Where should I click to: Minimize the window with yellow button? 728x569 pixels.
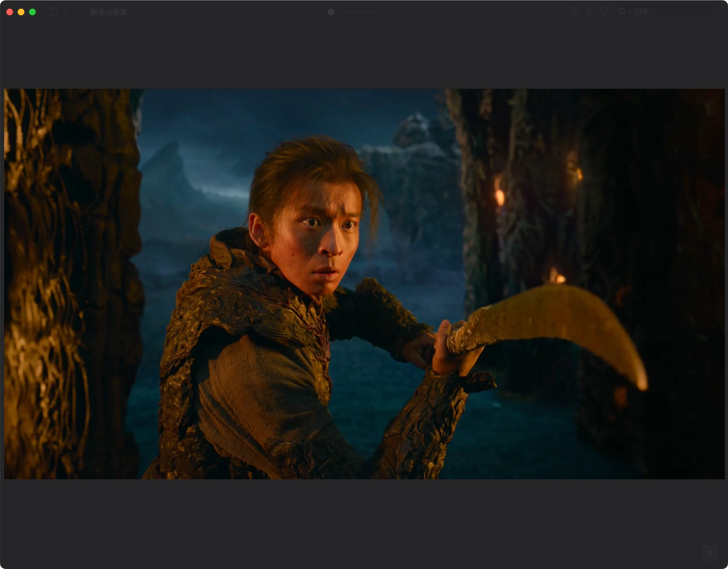21,12
